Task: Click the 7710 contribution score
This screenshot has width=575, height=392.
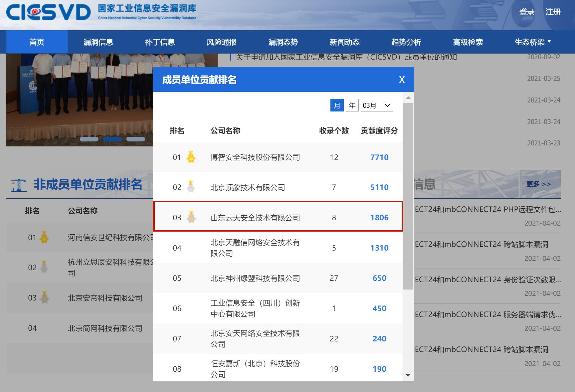Action: click(379, 157)
